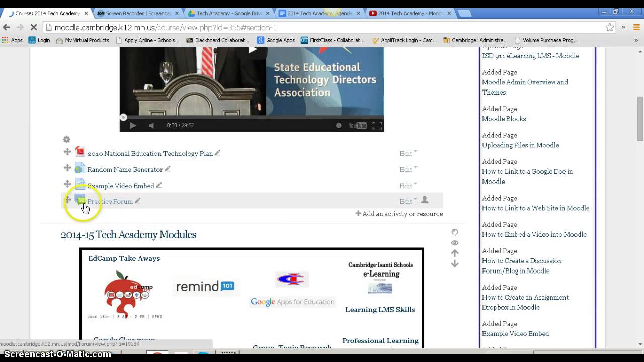Select the Course: 2014 Tech Academy tab

tap(46, 13)
